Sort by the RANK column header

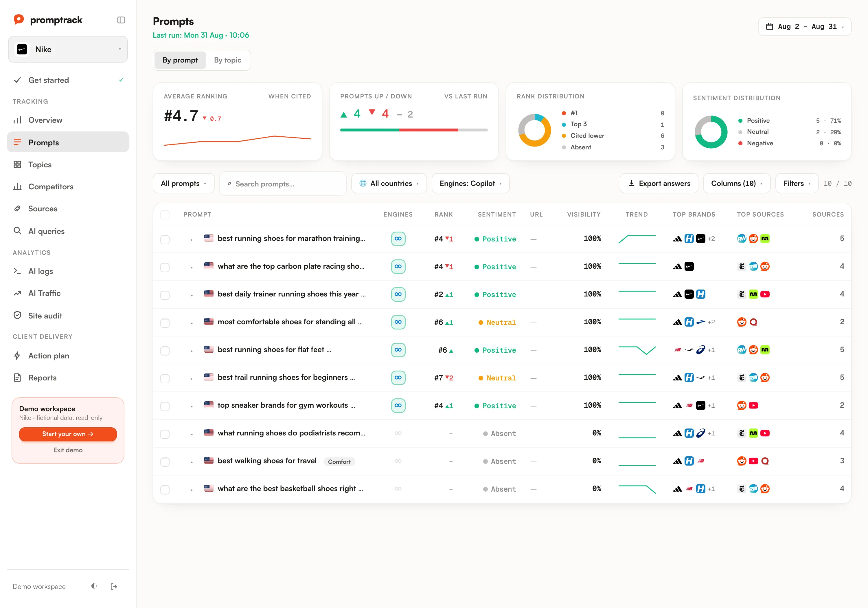click(x=444, y=215)
